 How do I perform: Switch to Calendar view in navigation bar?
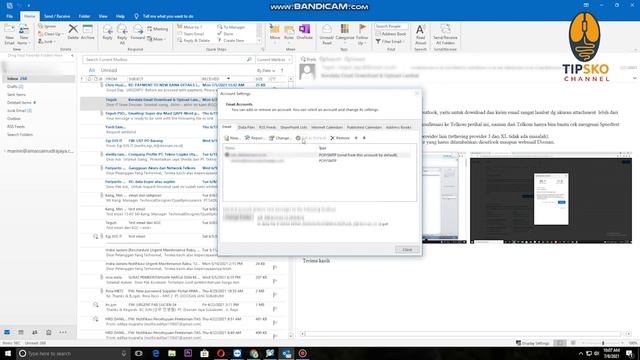click(21, 332)
